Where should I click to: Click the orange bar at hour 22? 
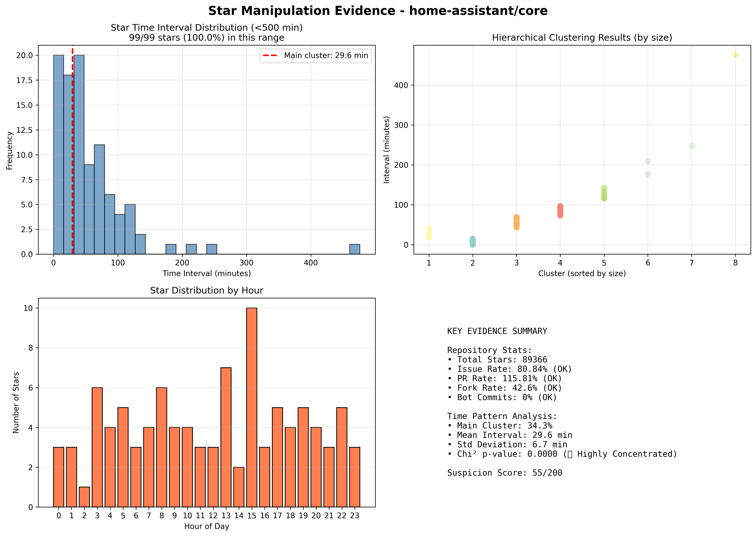(x=342, y=457)
